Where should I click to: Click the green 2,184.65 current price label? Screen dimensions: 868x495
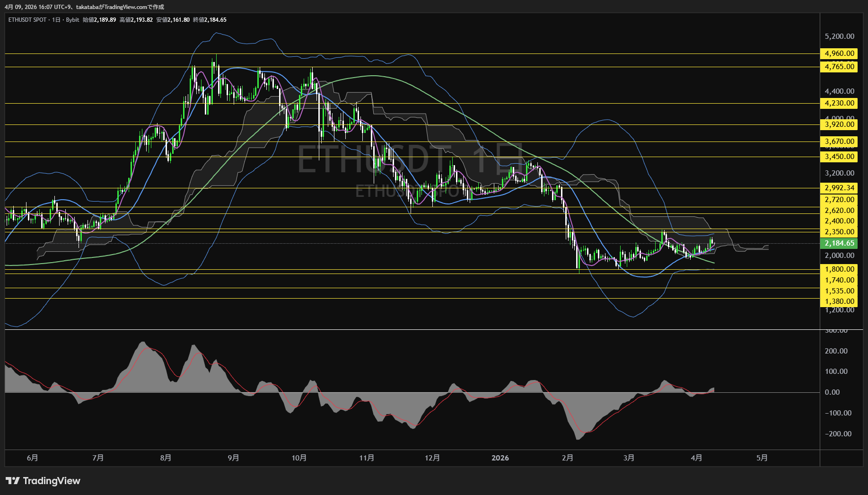click(839, 243)
